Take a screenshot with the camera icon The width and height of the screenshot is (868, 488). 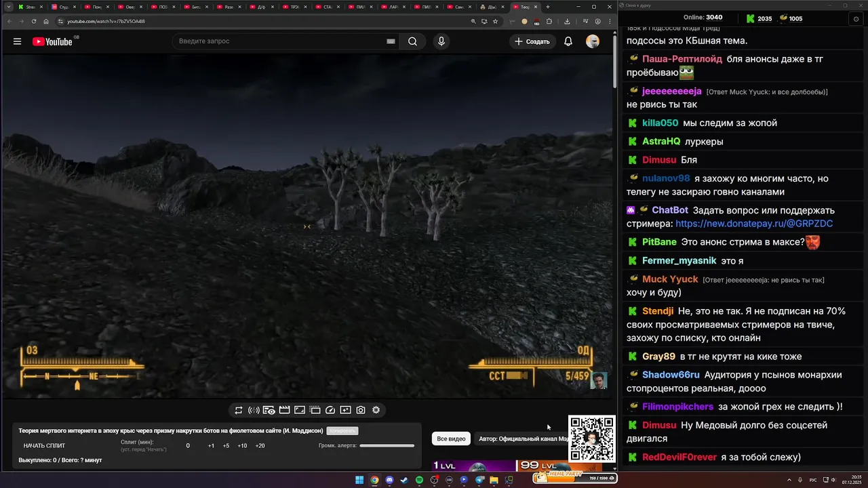tap(361, 410)
